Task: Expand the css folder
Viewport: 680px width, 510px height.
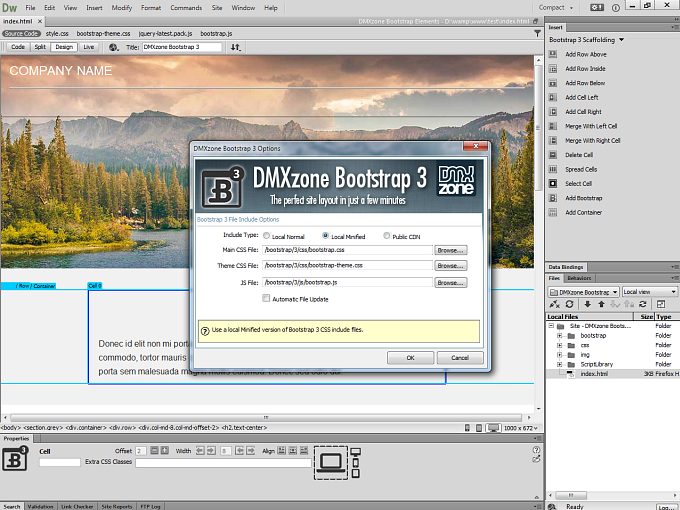Action: pos(559,345)
